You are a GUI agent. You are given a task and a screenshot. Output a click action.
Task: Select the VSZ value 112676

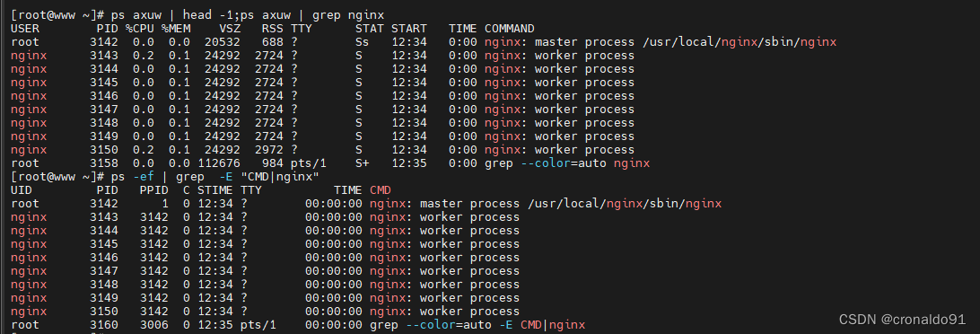click(219, 163)
